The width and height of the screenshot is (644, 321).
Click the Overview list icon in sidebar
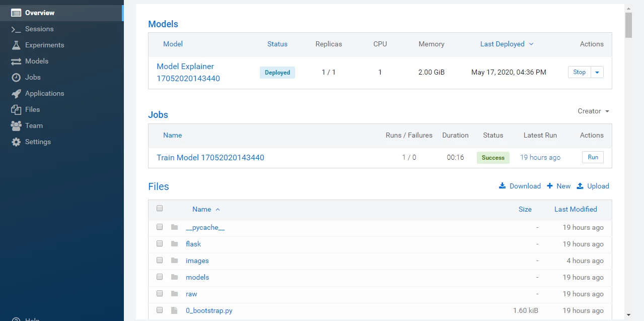coord(16,13)
